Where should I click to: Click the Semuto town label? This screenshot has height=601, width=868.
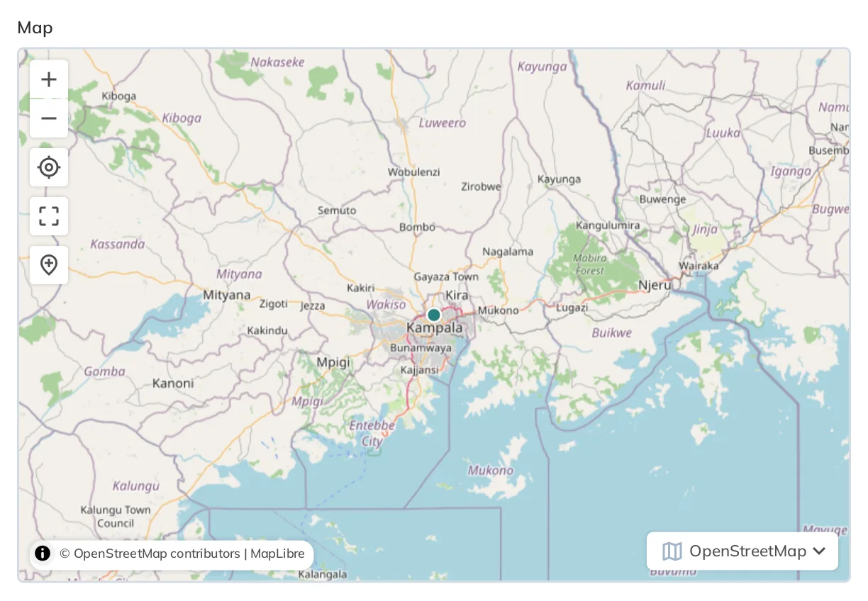(x=337, y=210)
